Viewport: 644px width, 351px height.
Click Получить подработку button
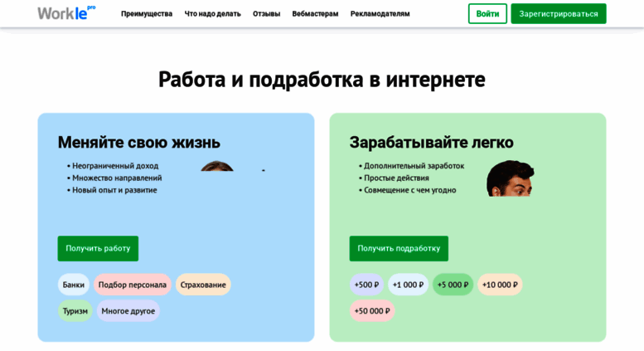tap(399, 248)
